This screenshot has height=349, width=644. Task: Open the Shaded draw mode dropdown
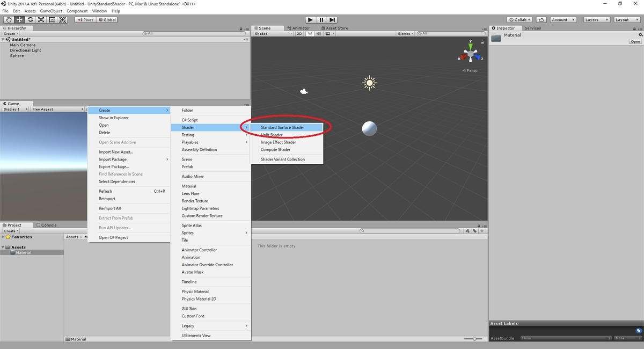(x=273, y=33)
